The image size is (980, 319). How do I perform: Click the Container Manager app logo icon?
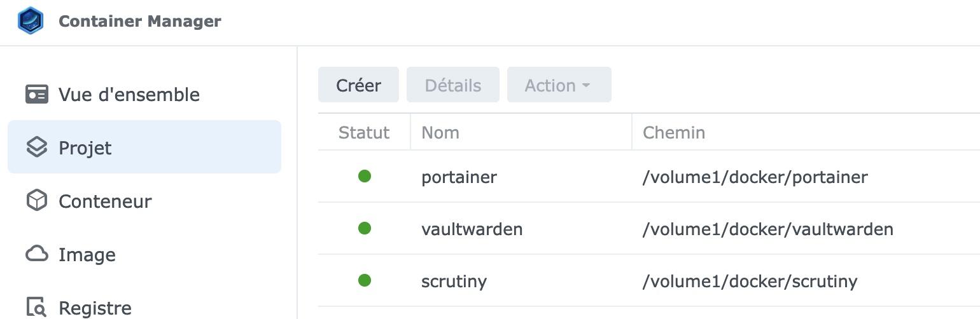point(31,20)
